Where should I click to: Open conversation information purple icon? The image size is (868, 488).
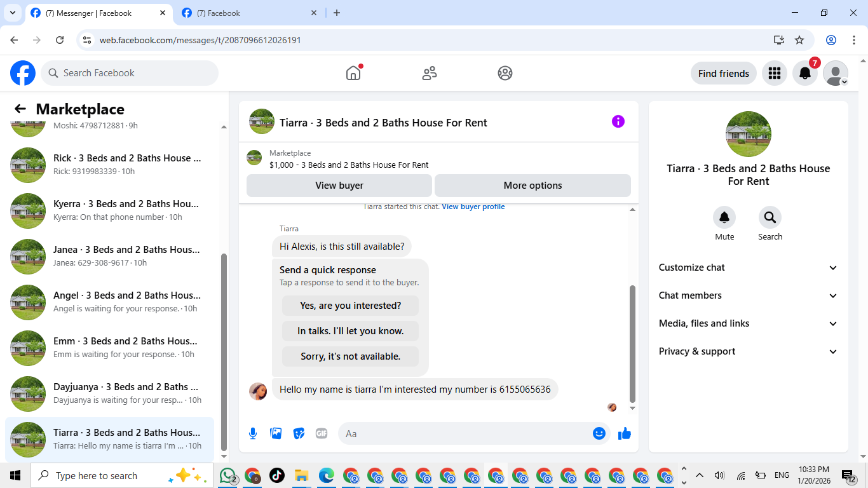pyautogui.click(x=618, y=122)
